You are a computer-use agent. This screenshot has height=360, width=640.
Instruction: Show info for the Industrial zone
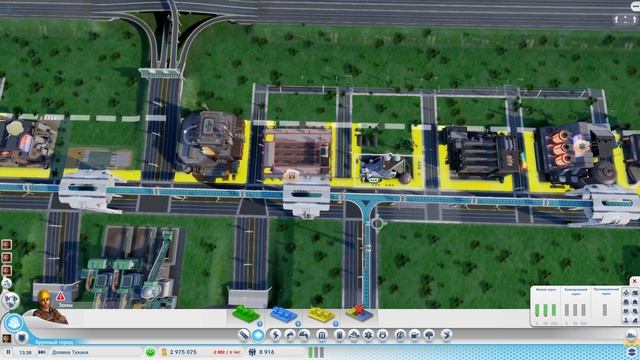tap(335, 324)
